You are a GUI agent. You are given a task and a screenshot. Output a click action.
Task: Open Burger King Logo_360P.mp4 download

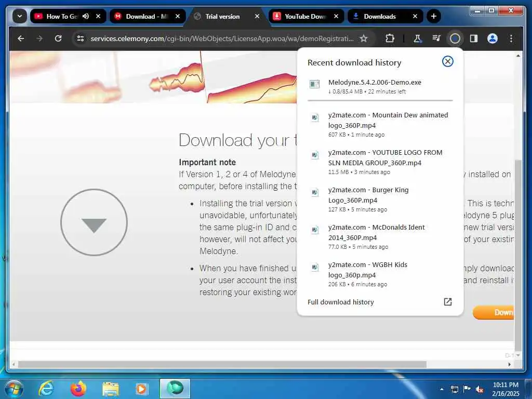click(380, 199)
